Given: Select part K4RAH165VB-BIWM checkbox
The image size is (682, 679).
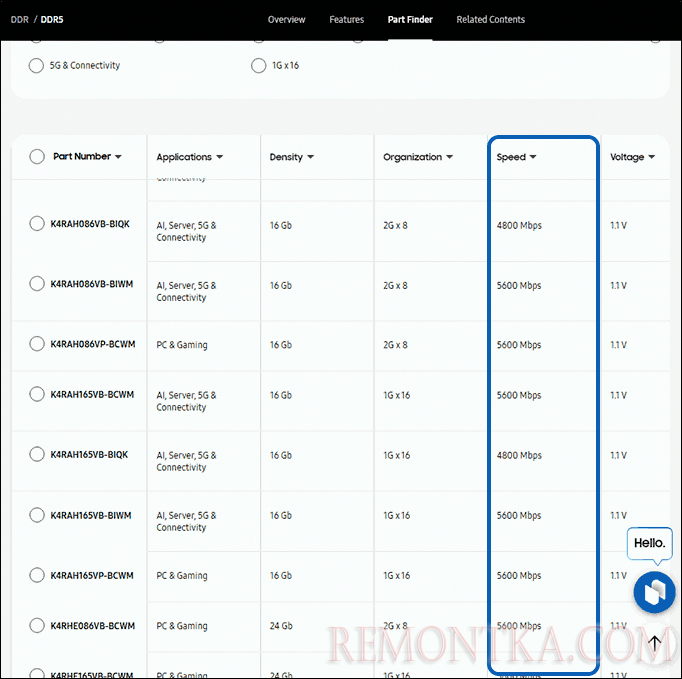Looking at the screenshot, I should pyautogui.click(x=37, y=515).
